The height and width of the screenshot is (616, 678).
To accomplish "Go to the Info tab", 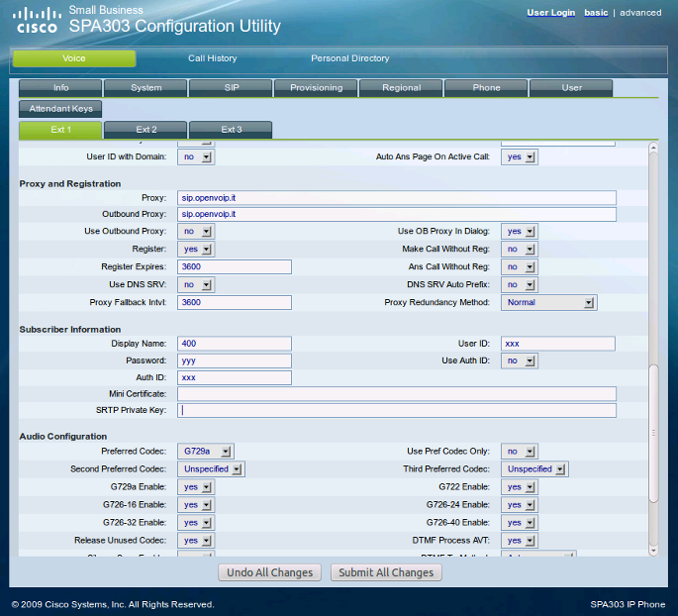I will pyautogui.click(x=60, y=88).
